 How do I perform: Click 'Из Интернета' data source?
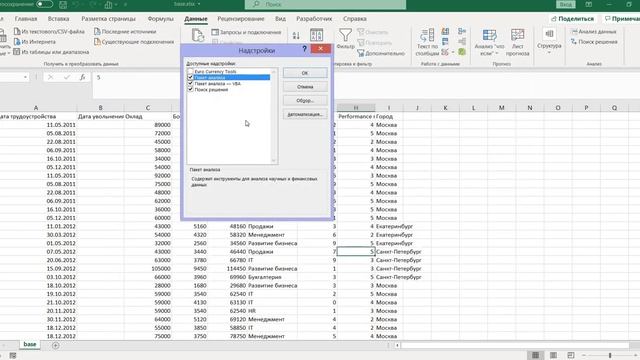click(35, 42)
